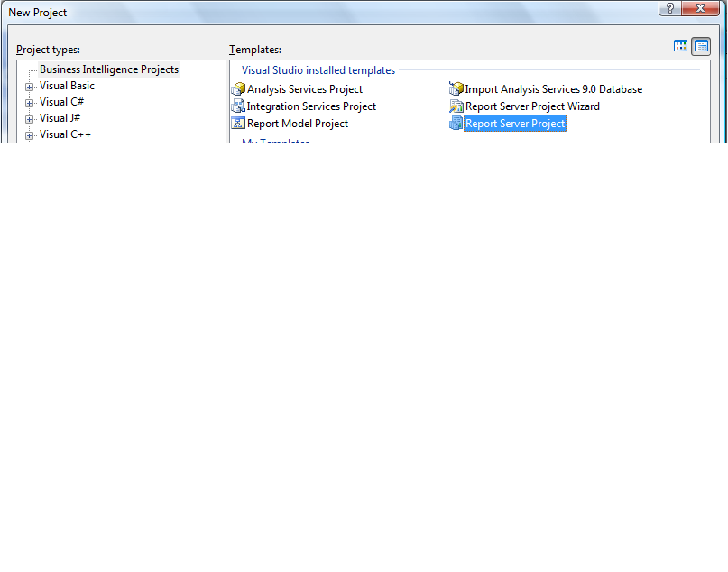Screen dimensions: 728x572
Task: Select the Visual C++ project type label
Action: point(66,134)
